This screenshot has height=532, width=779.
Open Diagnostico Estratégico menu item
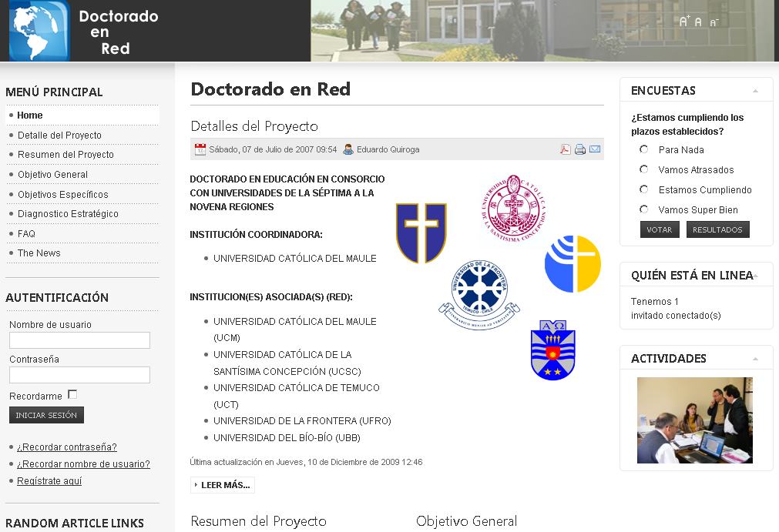point(82,213)
